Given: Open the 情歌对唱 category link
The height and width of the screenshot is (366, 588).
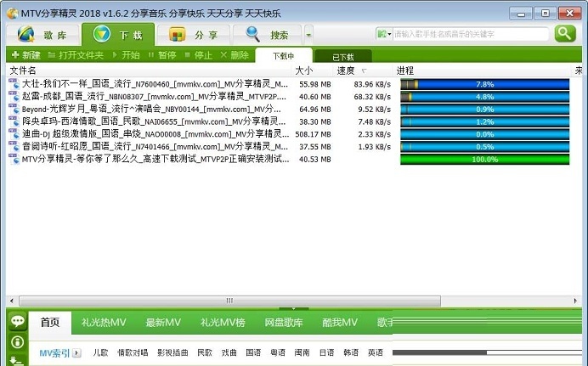Looking at the screenshot, I should pyautogui.click(x=133, y=352).
